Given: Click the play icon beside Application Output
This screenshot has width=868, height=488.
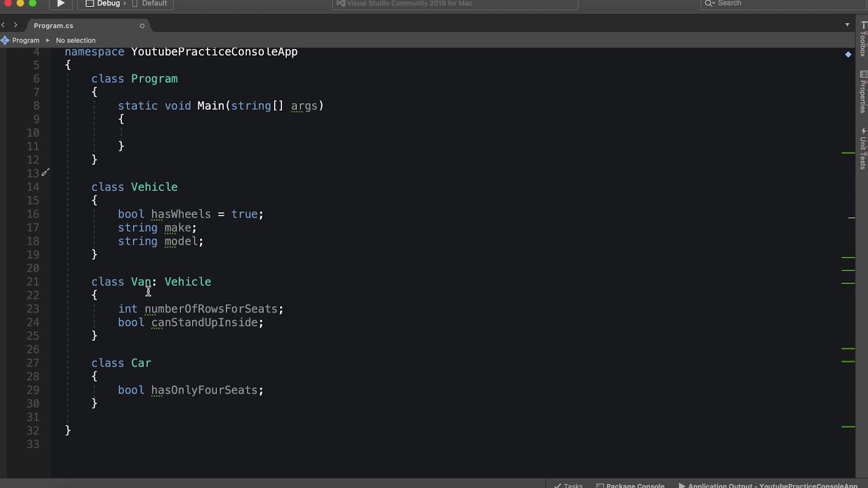Looking at the screenshot, I should click(x=682, y=485).
